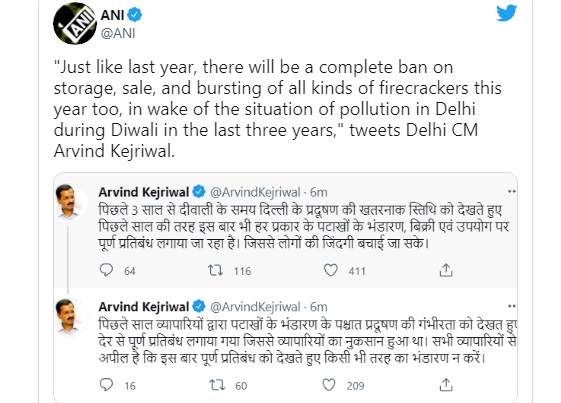Open ANI profile picture
The width and height of the screenshot is (561, 403).
(x=75, y=24)
